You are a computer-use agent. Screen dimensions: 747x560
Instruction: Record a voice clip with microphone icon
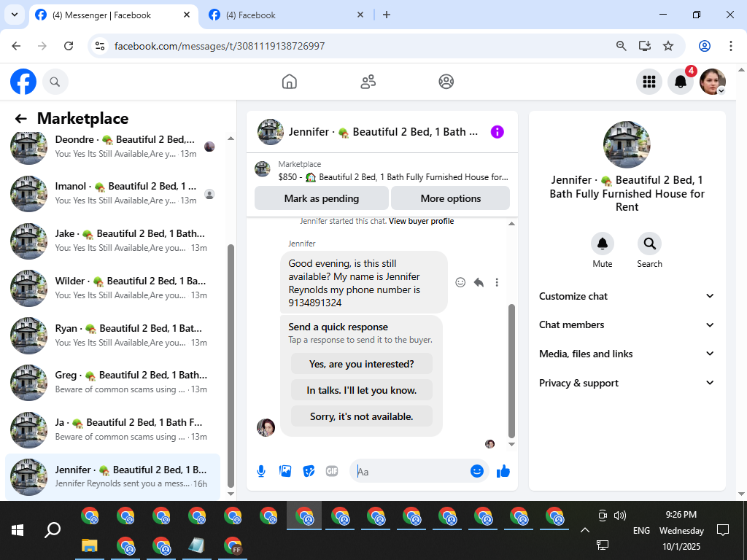click(x=261, y=472)
